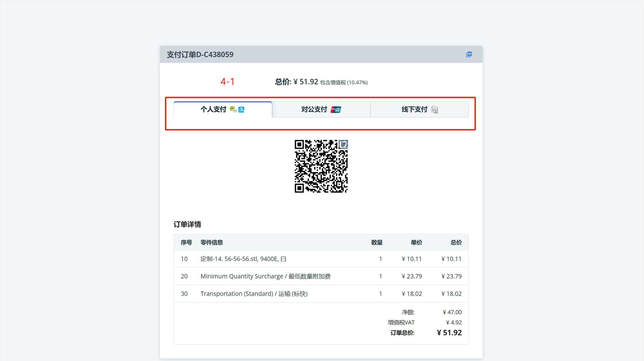Click the 增值税VAT label
Image resolution: width=644 pixels, height=361 pixels.
[401, 322]
